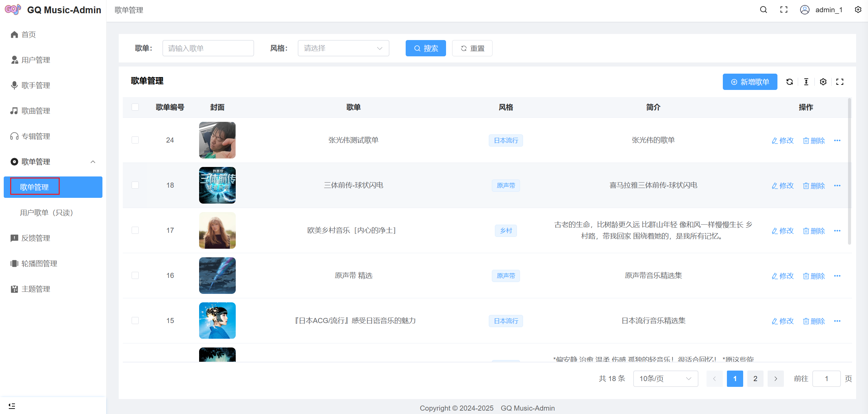Tick the checkbox for playlist 18
This screenshot has height=414, width=868.
pos(135,185)
